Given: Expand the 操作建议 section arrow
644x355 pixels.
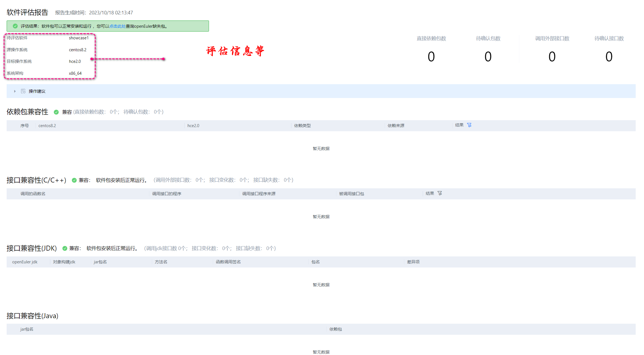Looking at the screenshot, I should (15, 91).
